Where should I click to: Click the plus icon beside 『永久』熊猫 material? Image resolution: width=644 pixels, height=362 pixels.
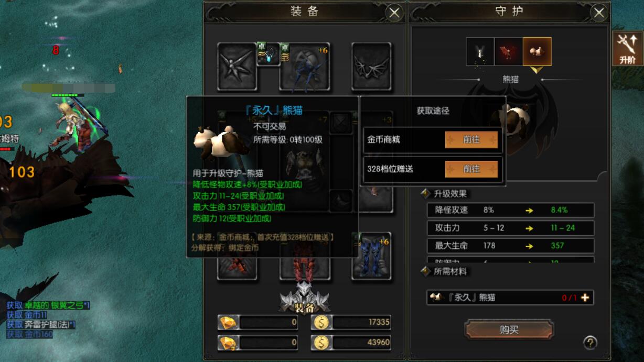[x=585, y=298]
